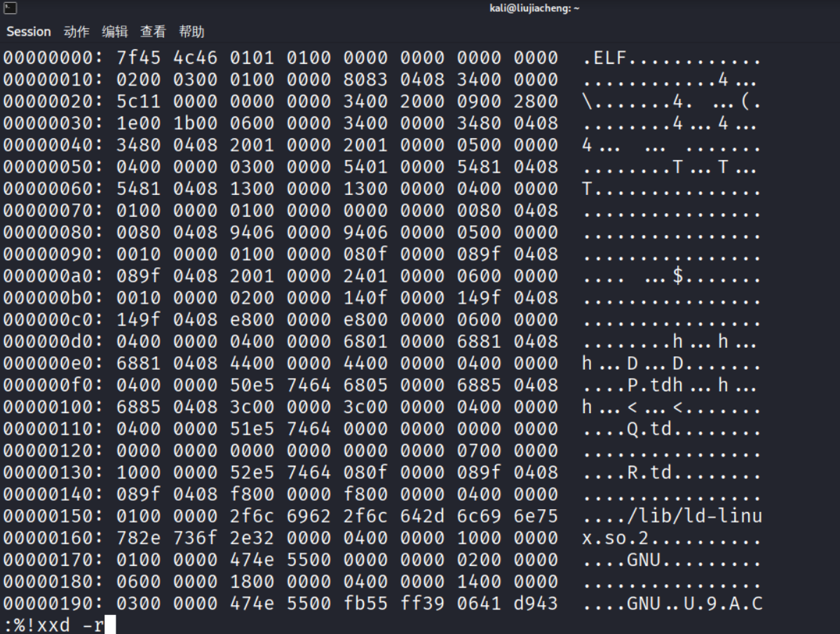Click offset label 000000a0:
This screenshot has height=634, width=840.
click(x=53, y=276)
